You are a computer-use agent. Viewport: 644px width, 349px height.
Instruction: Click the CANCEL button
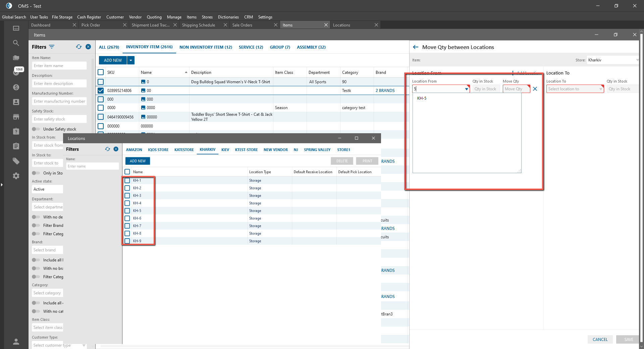pyautogui.click(x=600, y=340)
